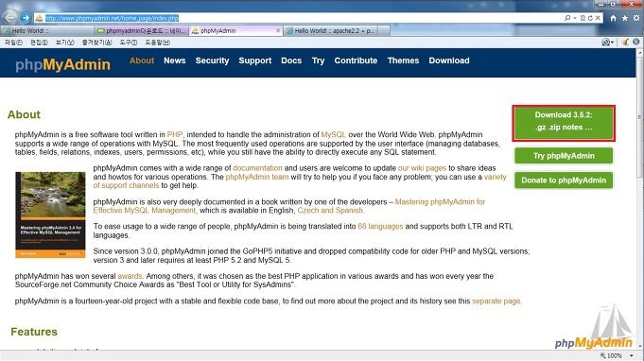Open a new tab with the blank tab button

384,31
